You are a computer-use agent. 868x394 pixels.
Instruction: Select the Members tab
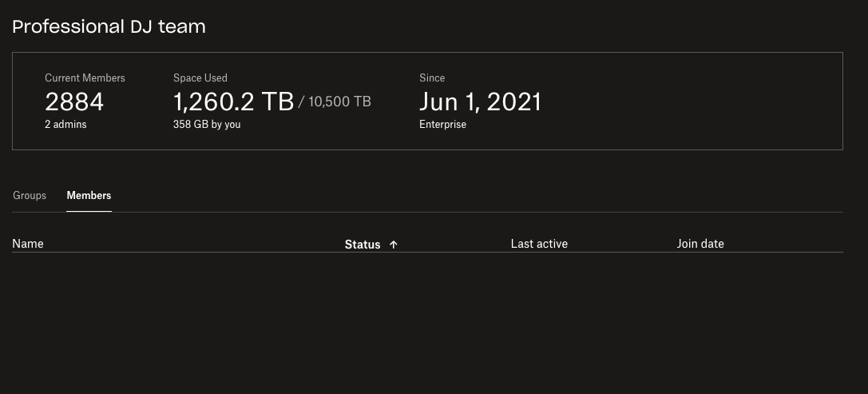89,196
